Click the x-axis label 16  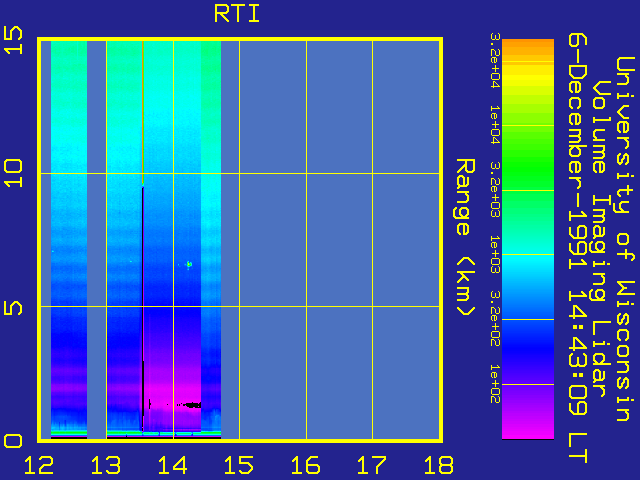(x=305, y=465)
